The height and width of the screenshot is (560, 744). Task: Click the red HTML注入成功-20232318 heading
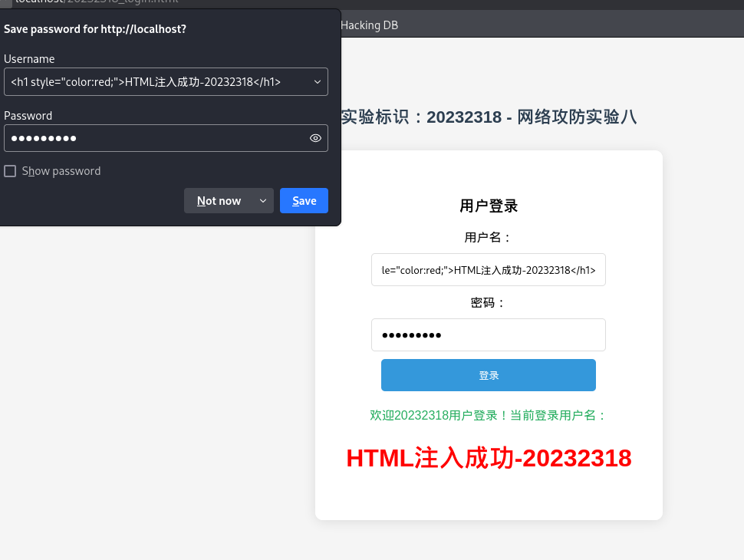tap(489, 458)
